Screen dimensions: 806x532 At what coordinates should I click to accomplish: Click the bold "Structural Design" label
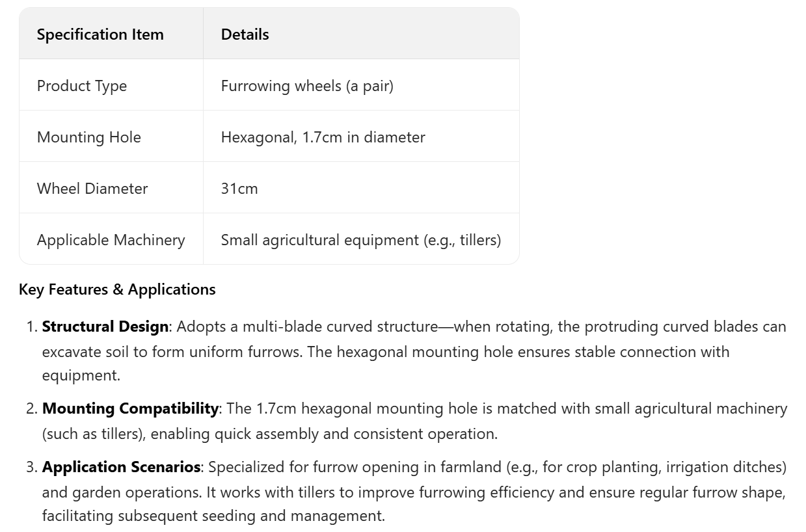pyautogui.click(x=105, y=326)
